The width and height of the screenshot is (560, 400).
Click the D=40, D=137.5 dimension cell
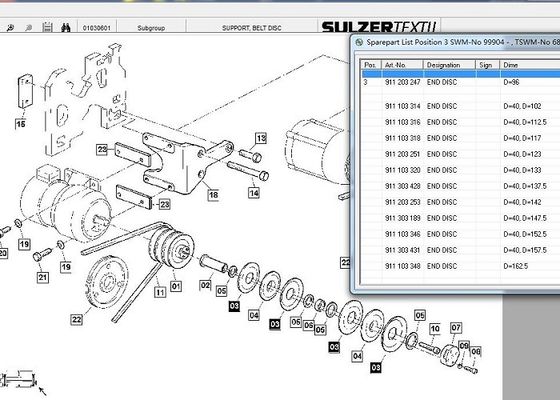525,186
